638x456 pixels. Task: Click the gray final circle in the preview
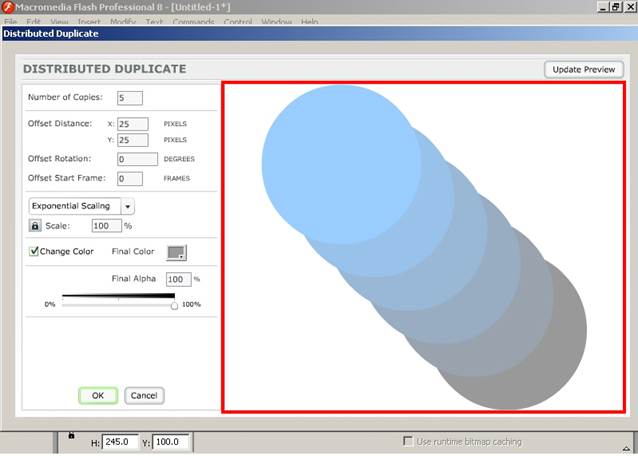coord(566,350)
